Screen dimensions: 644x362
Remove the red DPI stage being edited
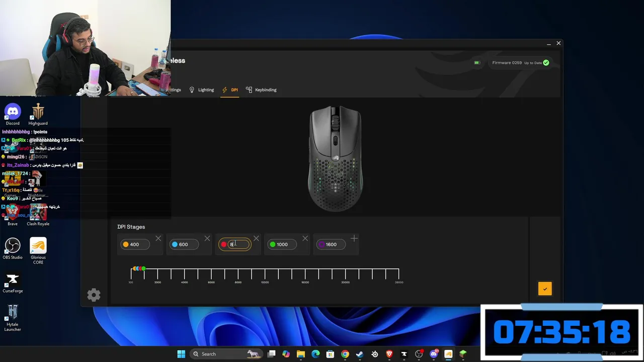[256, 238]
